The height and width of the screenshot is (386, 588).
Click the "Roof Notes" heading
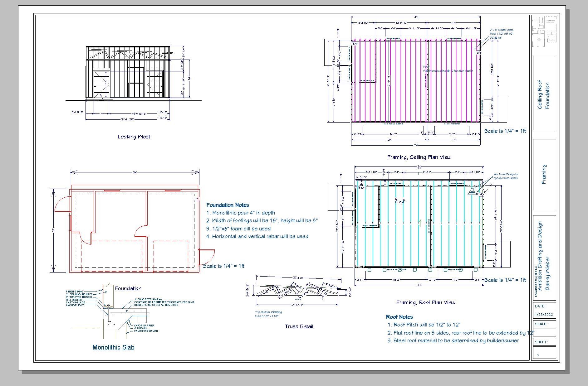tap(399, 317)
